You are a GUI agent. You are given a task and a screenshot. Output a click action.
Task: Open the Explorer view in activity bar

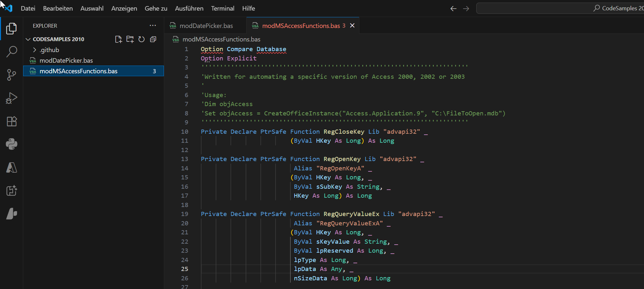11,29
